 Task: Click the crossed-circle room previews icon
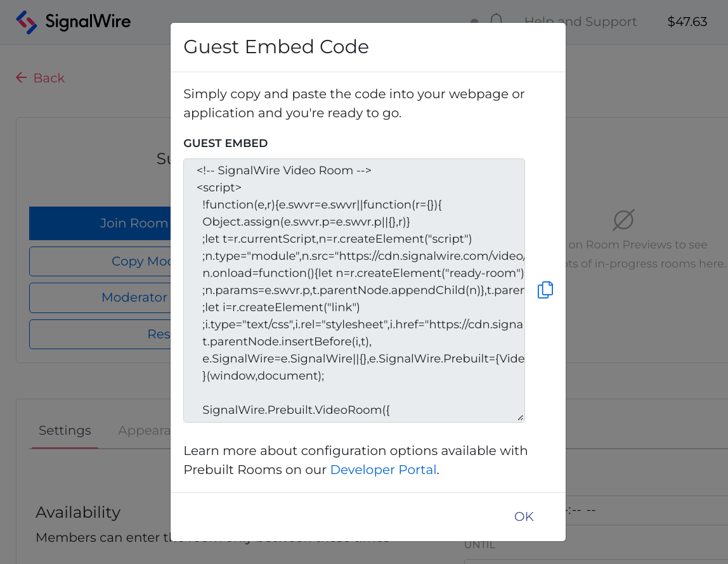[x=623, y=220]
